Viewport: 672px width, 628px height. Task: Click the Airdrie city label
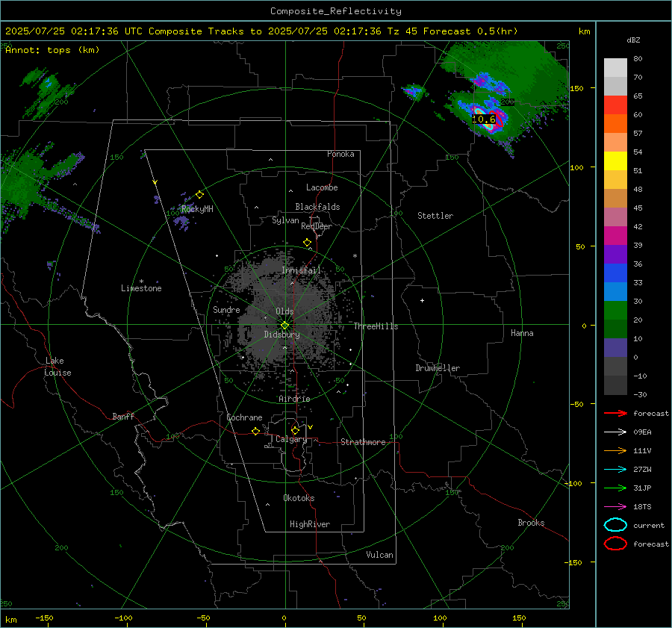click(294, 399)
